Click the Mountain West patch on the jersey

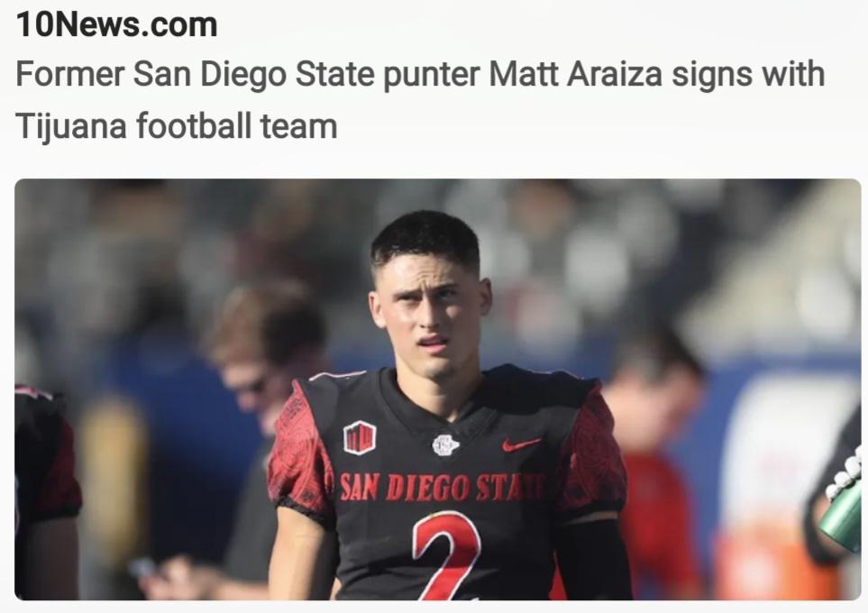[x=360, y=437]
